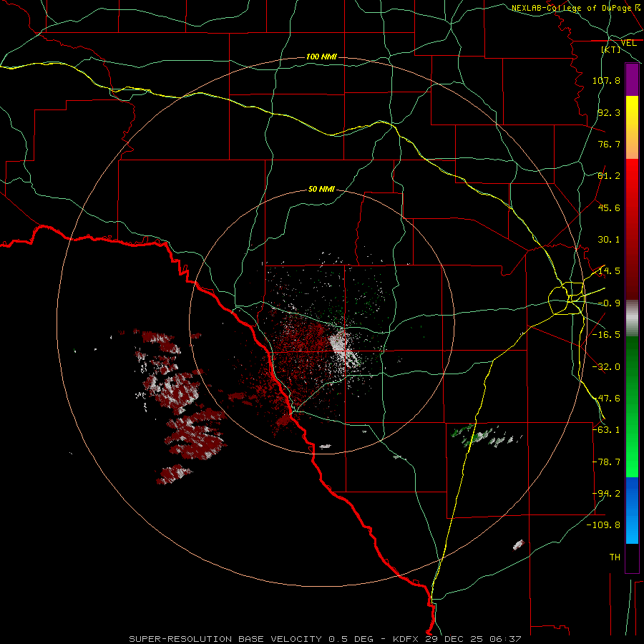Screen dimensions: 644x644
Task: Select the -47.6 velocity scale value
Action: click(606, 399)
